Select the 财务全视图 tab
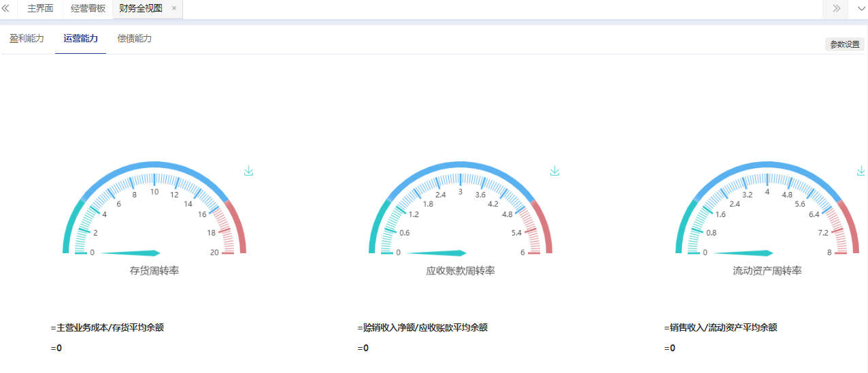The width and height of the screenshot is (868, 373). pos(141,9)
